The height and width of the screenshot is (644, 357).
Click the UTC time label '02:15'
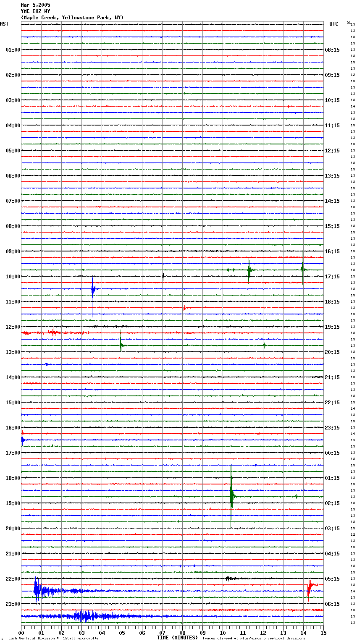[x=332, y=503]
